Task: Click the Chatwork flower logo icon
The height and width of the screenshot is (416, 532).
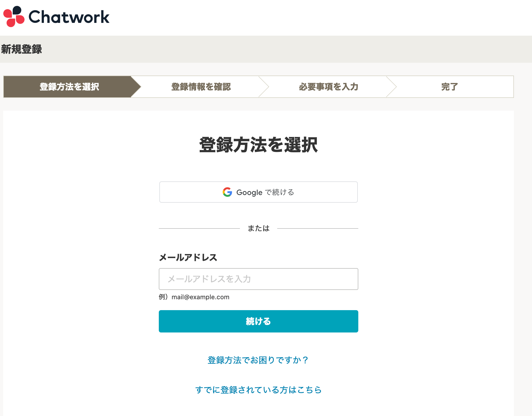Action: coord(14,16)
